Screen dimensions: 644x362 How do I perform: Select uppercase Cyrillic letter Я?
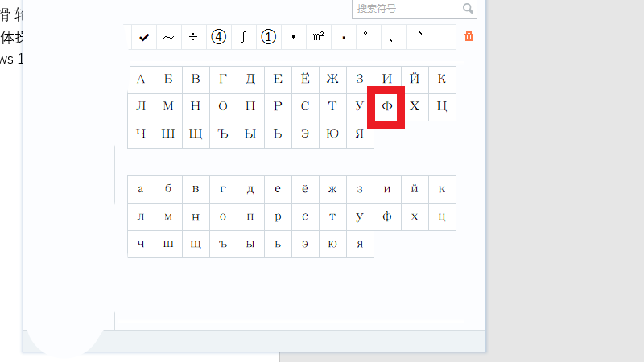(360, 134)
